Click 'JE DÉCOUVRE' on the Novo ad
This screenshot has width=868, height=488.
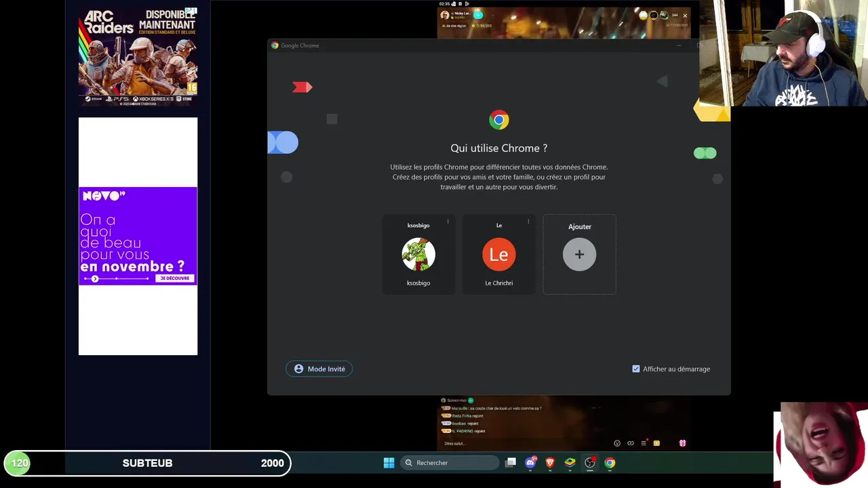tap(176, 278)
